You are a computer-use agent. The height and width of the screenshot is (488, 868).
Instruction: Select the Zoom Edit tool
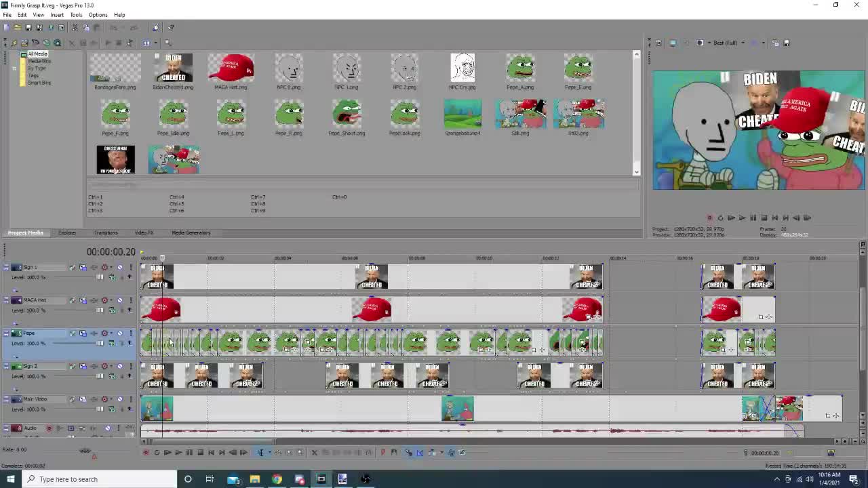tap(300, 453)
